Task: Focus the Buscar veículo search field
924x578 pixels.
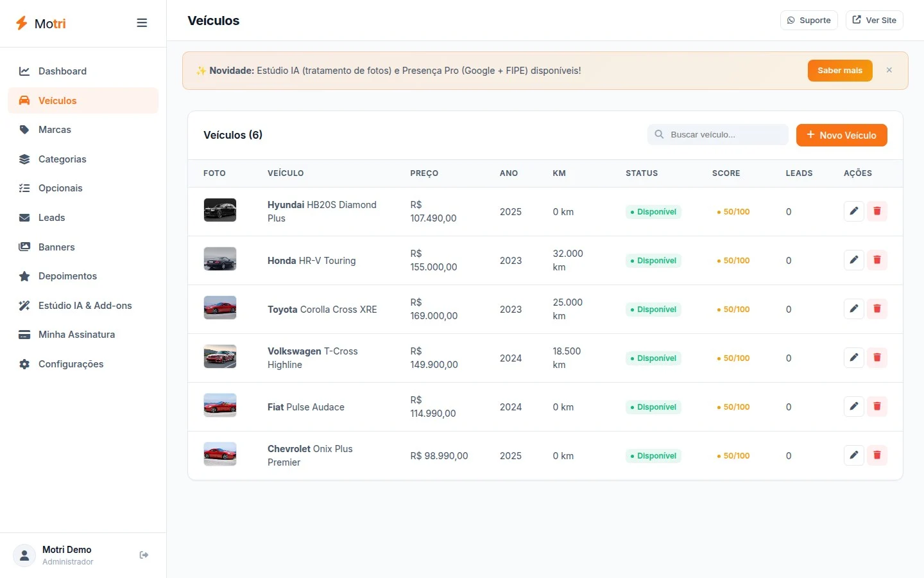Action: coord(717,135)
